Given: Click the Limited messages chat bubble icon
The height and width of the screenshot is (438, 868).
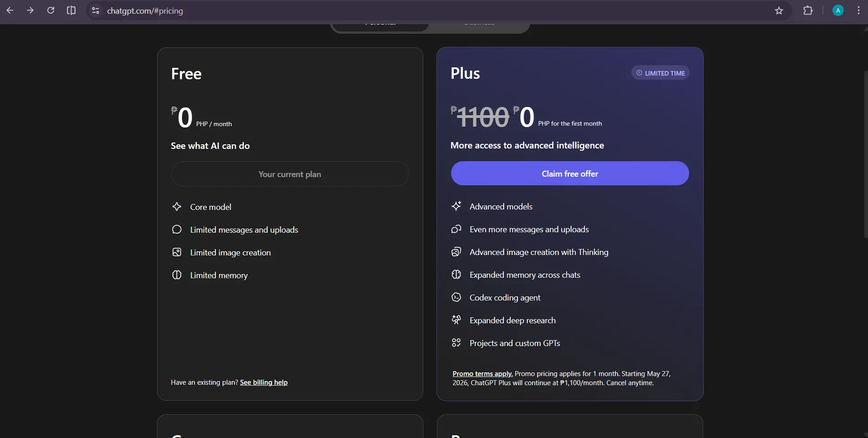Looking at the screenshot, I should 177,229.
